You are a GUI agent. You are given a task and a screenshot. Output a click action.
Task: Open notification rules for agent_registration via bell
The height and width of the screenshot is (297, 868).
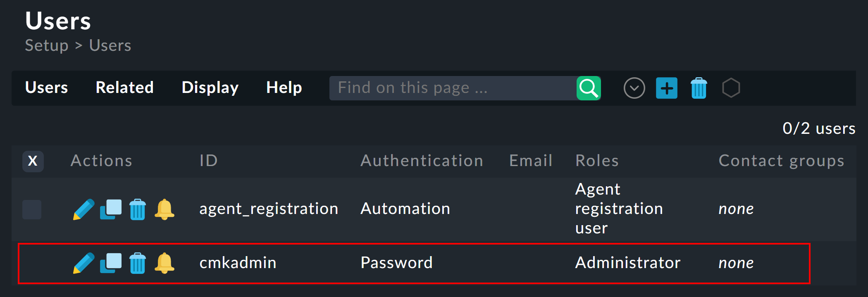164,209
